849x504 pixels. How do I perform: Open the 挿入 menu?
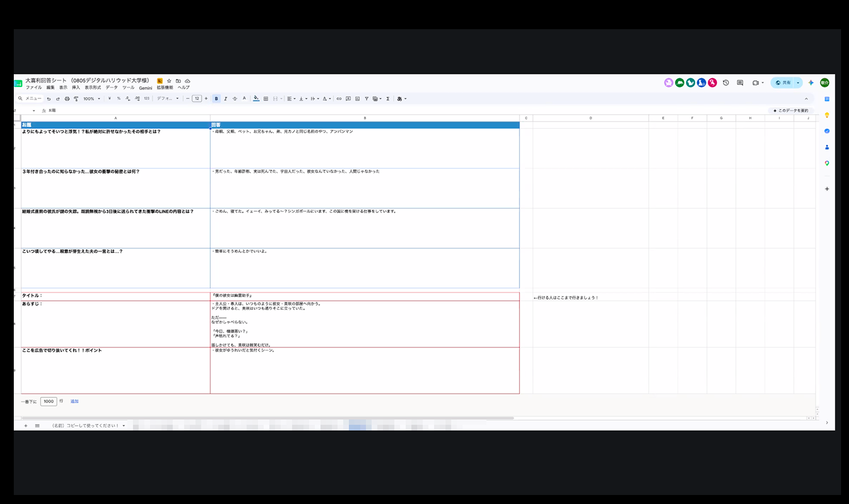coord(76,88)
